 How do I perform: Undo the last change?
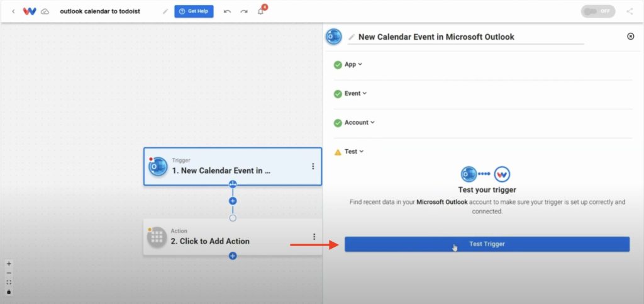coord(227,11)
